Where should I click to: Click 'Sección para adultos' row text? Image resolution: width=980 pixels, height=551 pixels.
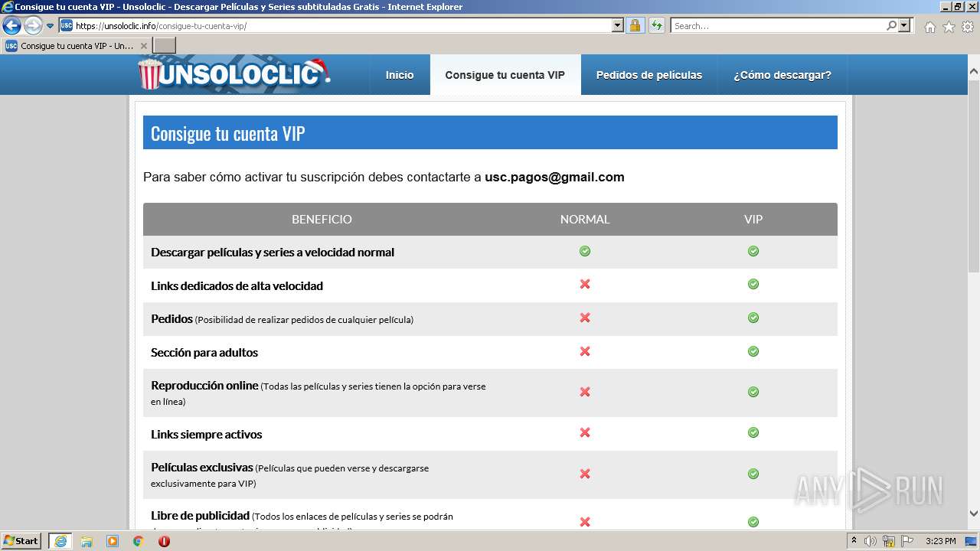(x=204, y=353)
